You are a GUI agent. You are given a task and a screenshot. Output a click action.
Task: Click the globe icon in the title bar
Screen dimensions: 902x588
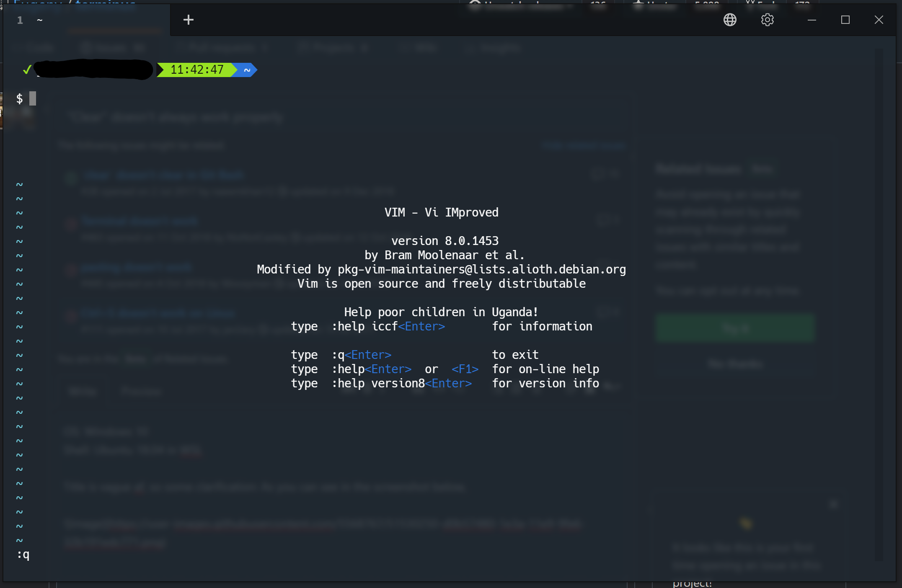tap(730, 20)
